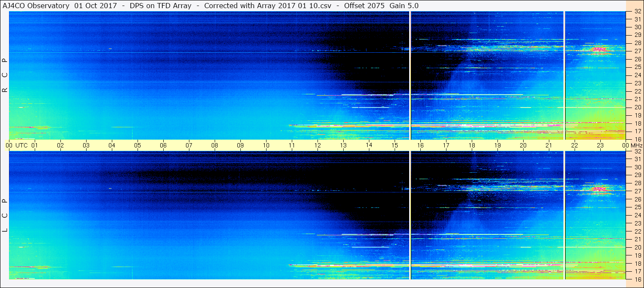Image resolution: width=644 pixels, height=288 pixels.
Task: Click the 16 MHz label on LCP axis
Action: pos(638,279)
